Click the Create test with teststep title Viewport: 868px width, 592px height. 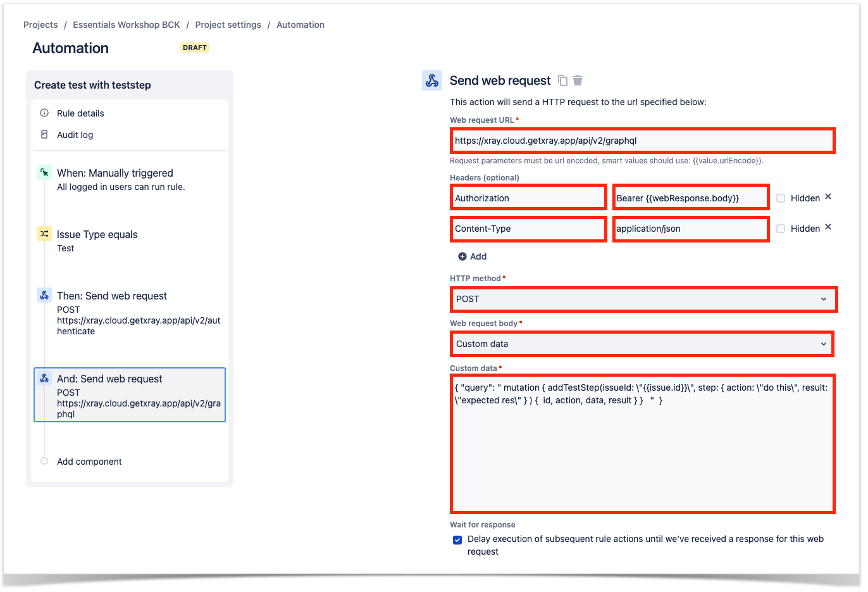92,85
